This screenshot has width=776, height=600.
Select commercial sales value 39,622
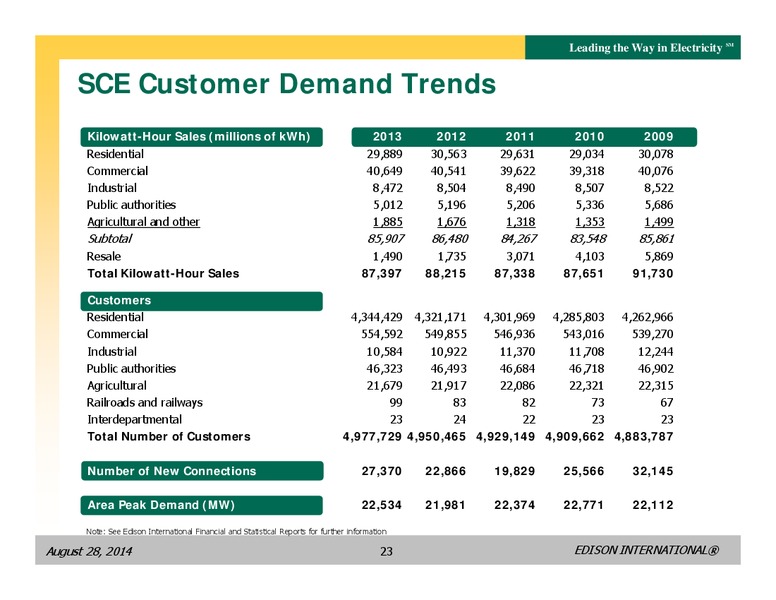[517, 171]
